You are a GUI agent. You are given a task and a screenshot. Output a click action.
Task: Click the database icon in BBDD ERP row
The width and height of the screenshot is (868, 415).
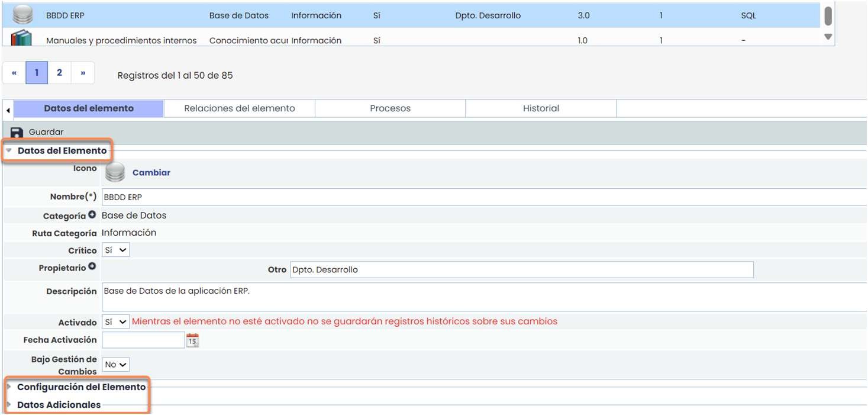tap(22, 14)
